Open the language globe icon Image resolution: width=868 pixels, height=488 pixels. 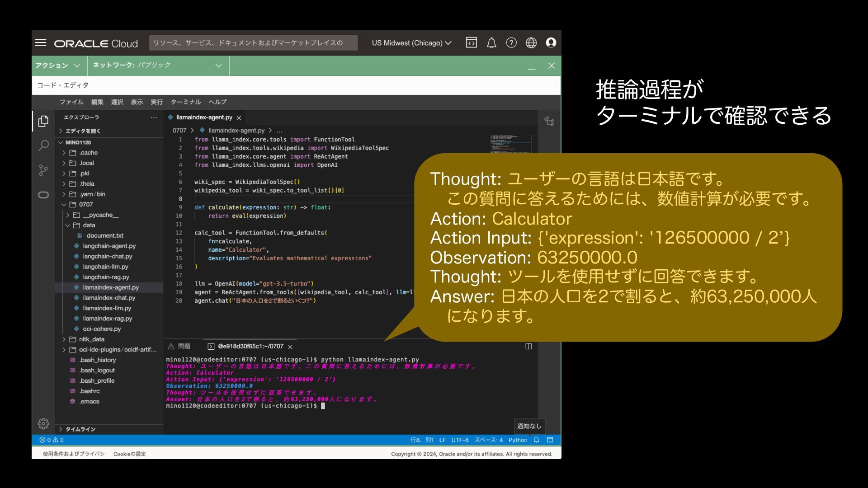click(531, 43)
